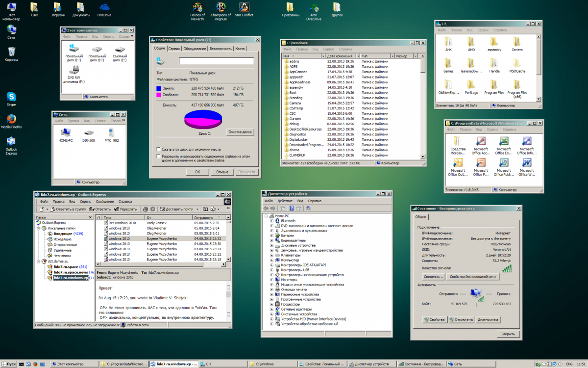Click the magenta Свободно color swatch
The width and height of the screenshot is (588, 368).
(x=159, y=94)
